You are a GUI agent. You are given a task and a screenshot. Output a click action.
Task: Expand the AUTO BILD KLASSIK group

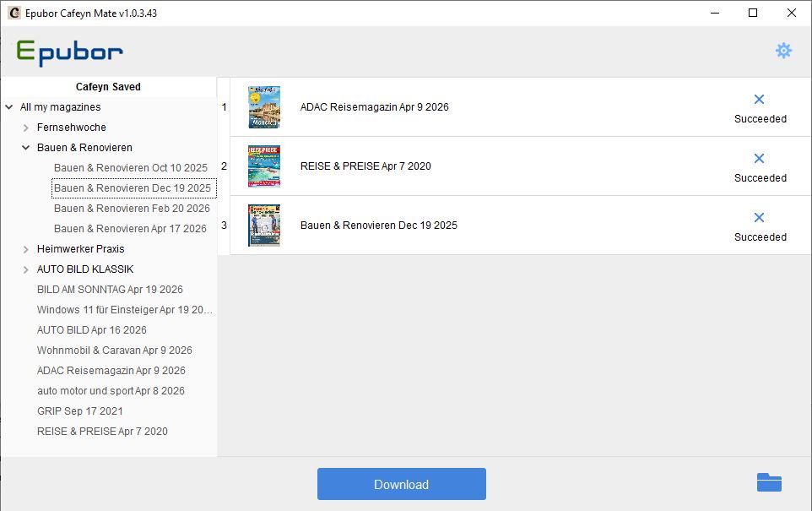point(25,269)
